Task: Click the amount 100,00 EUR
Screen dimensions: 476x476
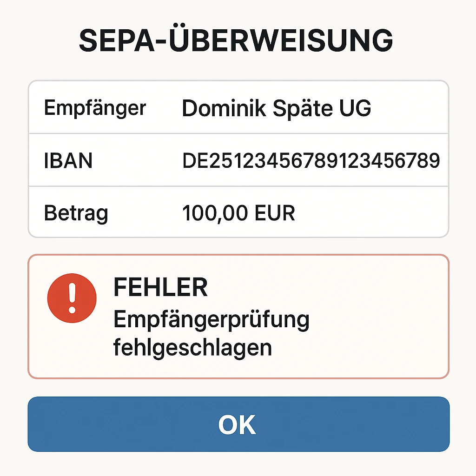Action: click(x=238, y=213)
